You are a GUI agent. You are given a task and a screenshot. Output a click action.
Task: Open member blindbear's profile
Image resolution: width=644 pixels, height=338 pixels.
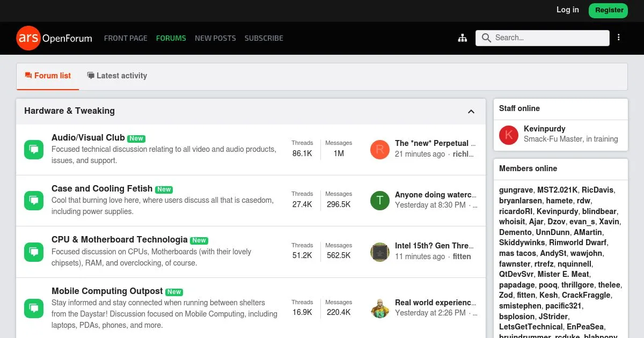point(599,211)
